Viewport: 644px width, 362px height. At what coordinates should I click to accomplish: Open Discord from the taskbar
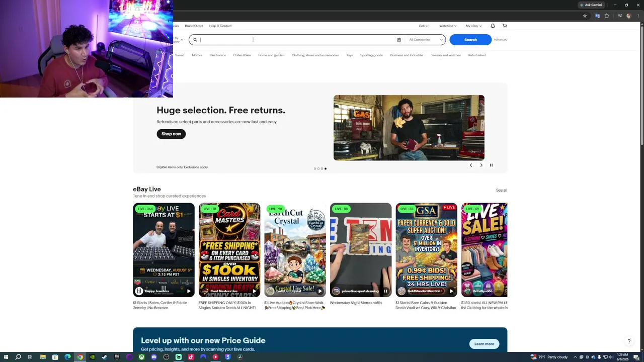click(x=154, y=357)
